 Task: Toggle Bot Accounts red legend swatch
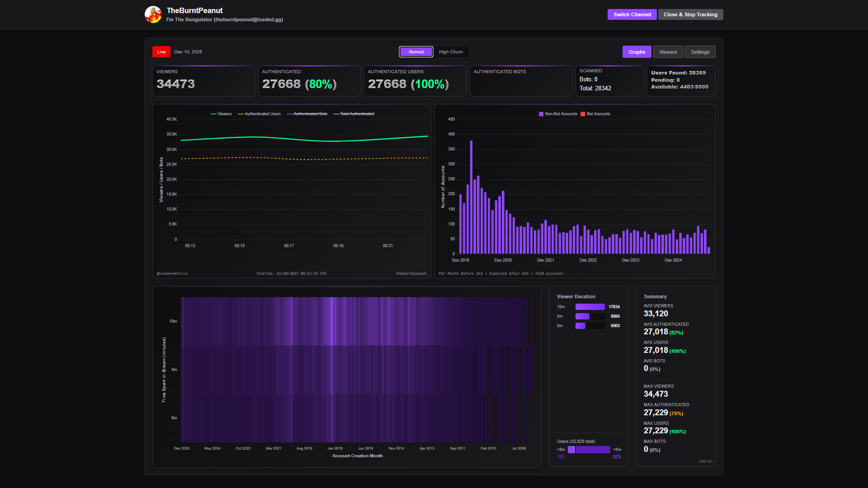coord(583,114)
